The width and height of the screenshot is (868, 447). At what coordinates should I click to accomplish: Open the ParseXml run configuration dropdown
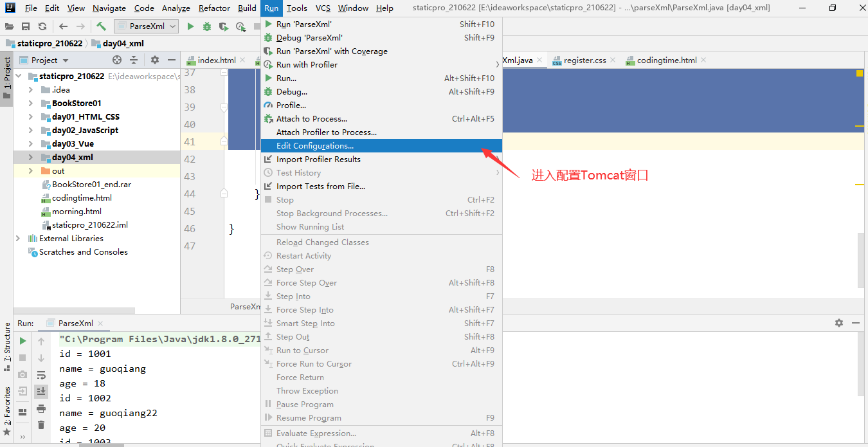pos(147,26)
